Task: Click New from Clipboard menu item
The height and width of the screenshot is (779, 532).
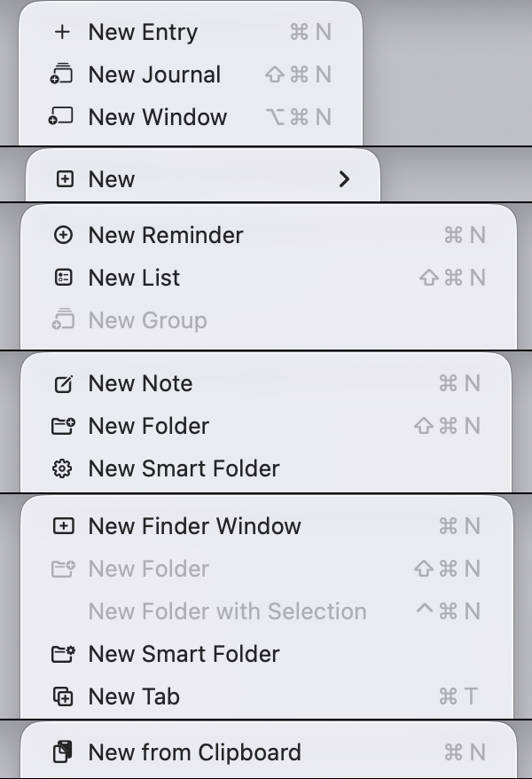Action: pyautogui.click(x=193, y=752)
